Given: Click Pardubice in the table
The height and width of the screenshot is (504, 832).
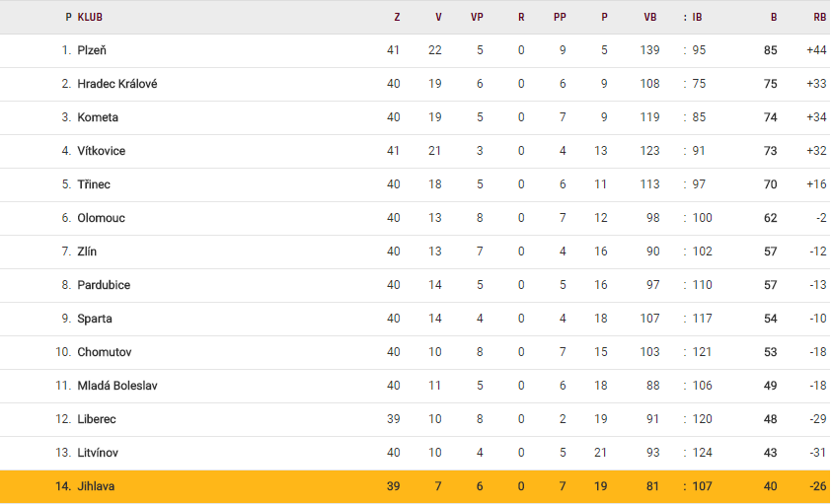Looking at the screenshot, I should pyautogui.click(x=104, y=285).
